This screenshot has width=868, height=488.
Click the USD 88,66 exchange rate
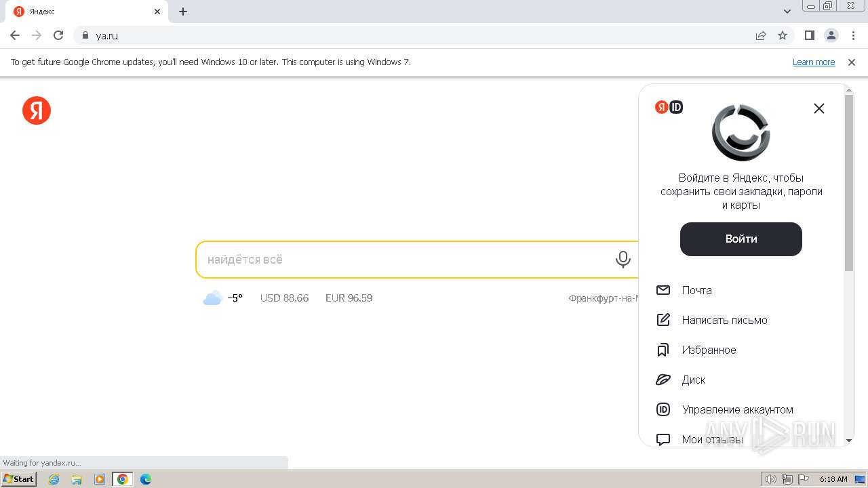pos(284,298)
